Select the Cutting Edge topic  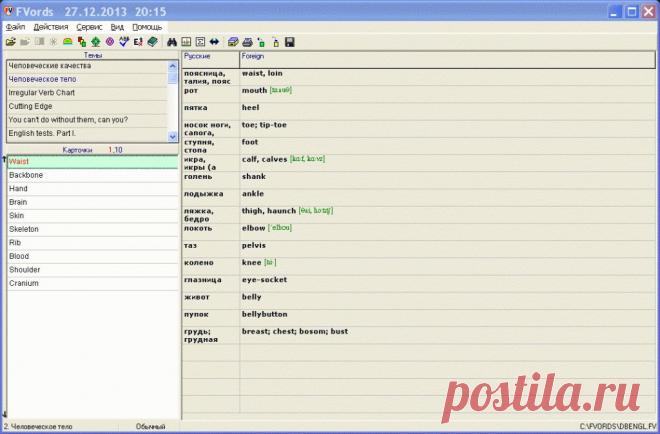30,105
